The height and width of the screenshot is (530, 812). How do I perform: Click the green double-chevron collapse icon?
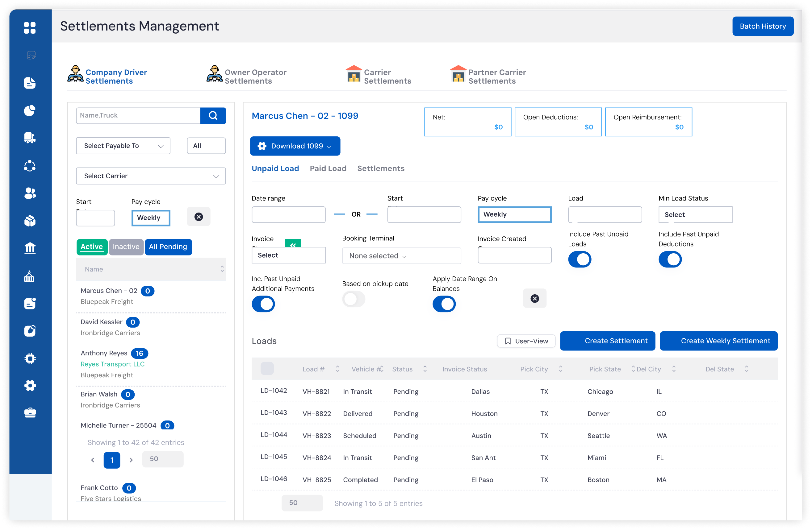coord(293,243)
